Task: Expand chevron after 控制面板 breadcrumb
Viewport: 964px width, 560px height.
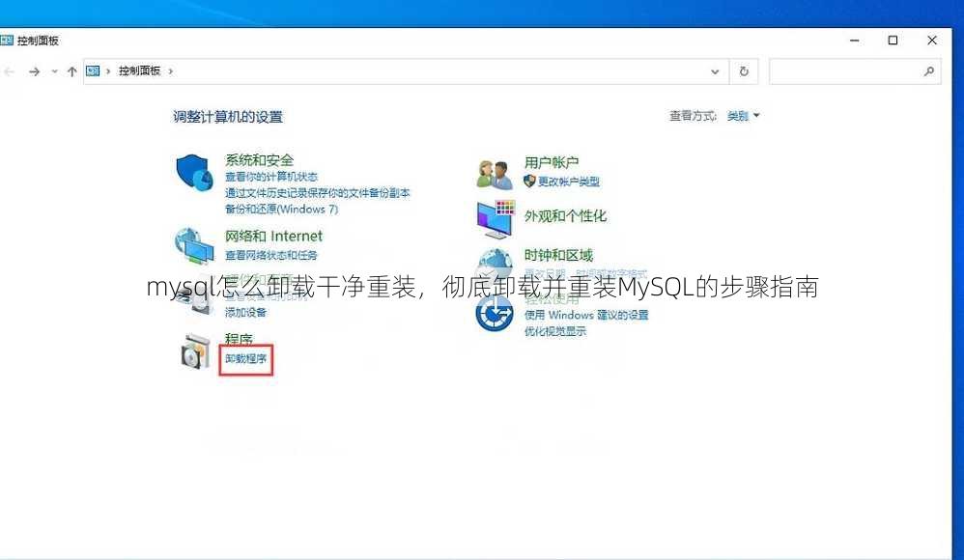Action: [170, 71]
